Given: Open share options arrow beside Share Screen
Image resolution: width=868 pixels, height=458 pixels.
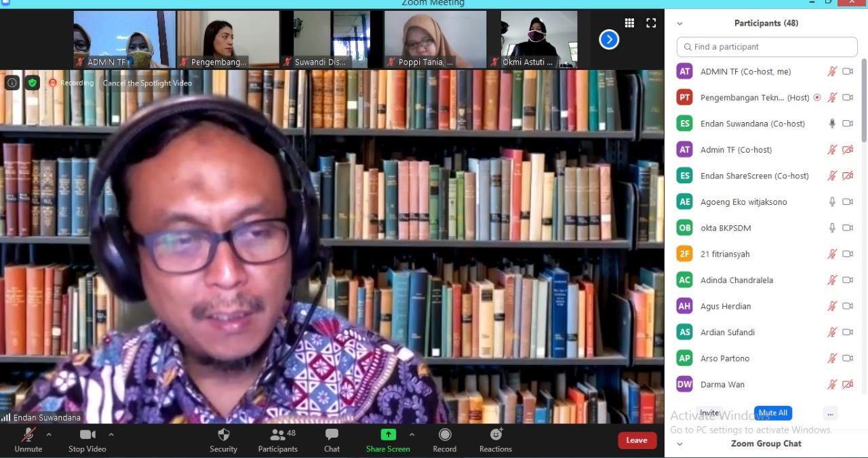Looking at the screenshot, I should click(x=412, y=434).
